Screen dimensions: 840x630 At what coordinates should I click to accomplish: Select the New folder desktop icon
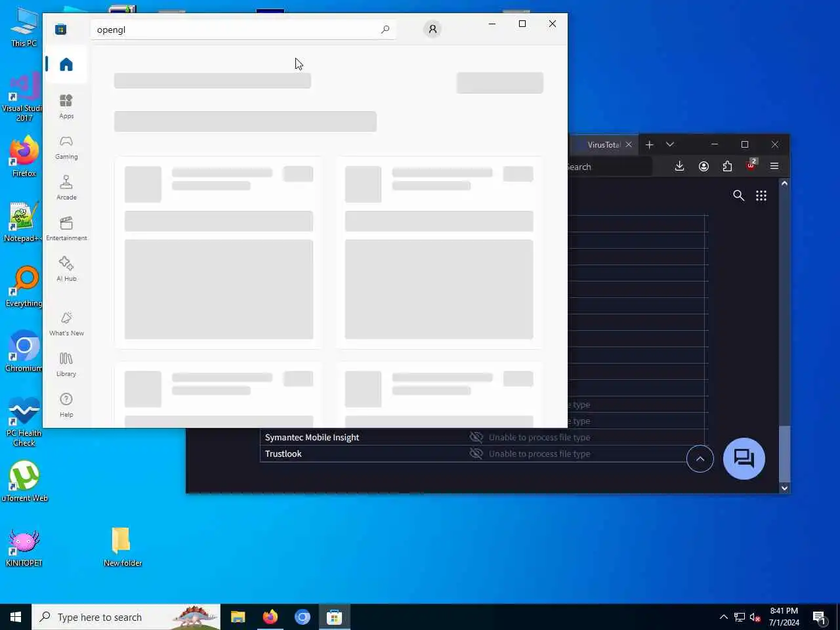coord(122,547)
